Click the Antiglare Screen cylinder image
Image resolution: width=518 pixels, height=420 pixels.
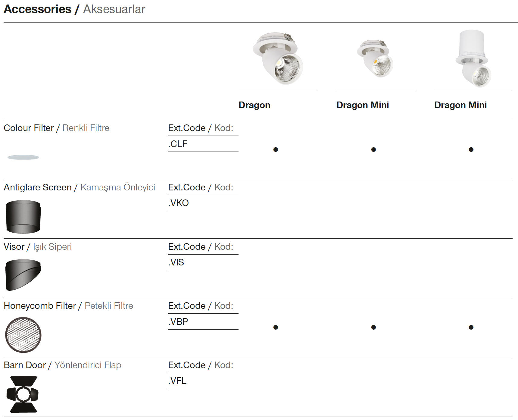(23, 217)
